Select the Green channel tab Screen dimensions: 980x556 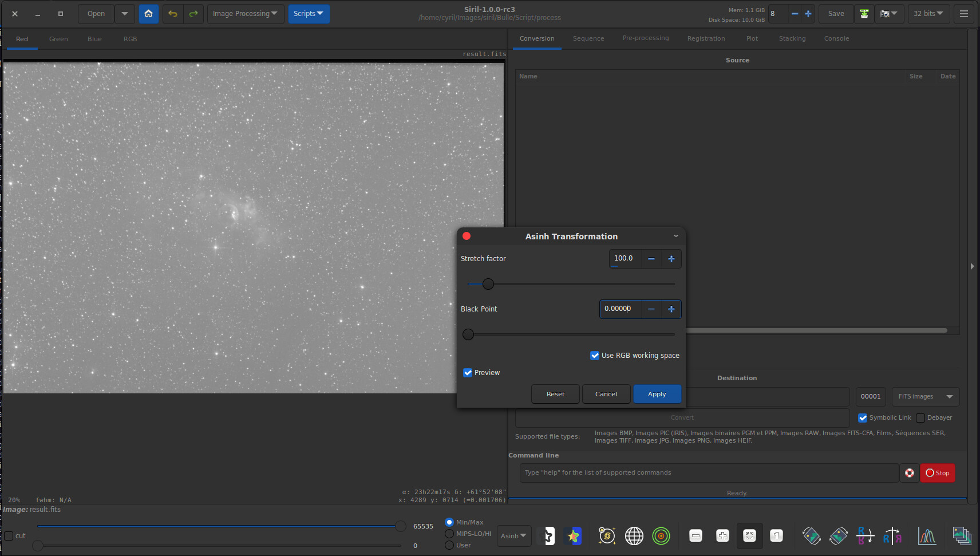pos(58,40)
